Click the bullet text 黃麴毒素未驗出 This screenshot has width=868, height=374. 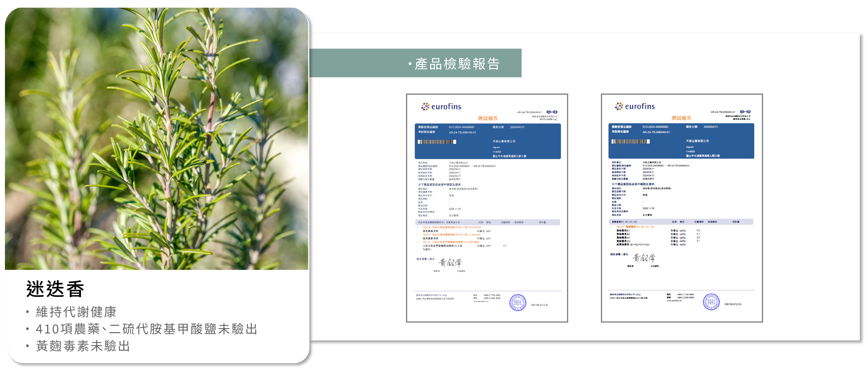pyautogui.click(x=83, y=346)
